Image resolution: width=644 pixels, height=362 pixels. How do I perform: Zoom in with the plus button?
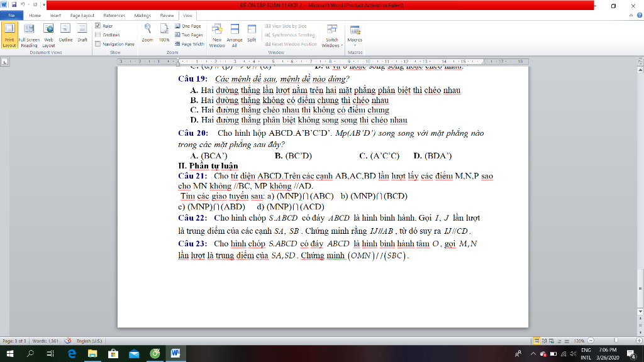coord(639,341)
